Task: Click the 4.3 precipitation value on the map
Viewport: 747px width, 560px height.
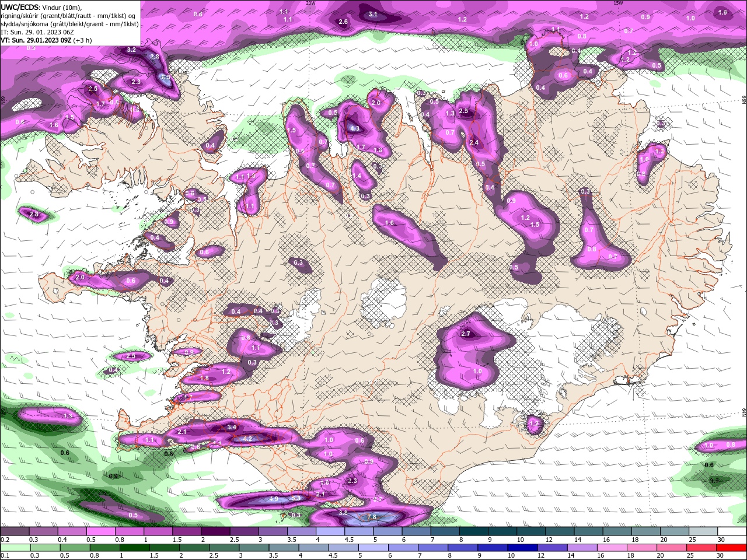Action: [x=355, y=128]
